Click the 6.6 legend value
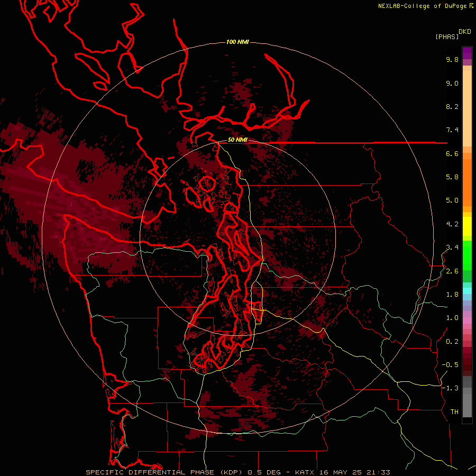The image size is (476, 476). click(x=452, y=153)
